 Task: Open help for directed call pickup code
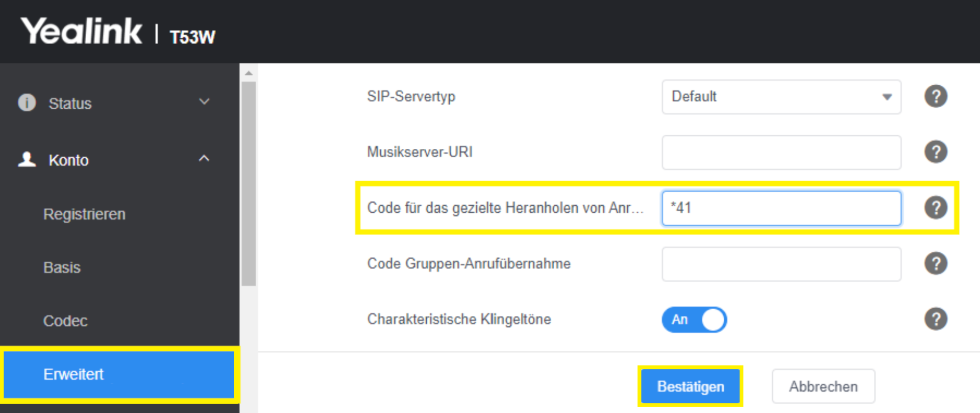click(935, 208)
